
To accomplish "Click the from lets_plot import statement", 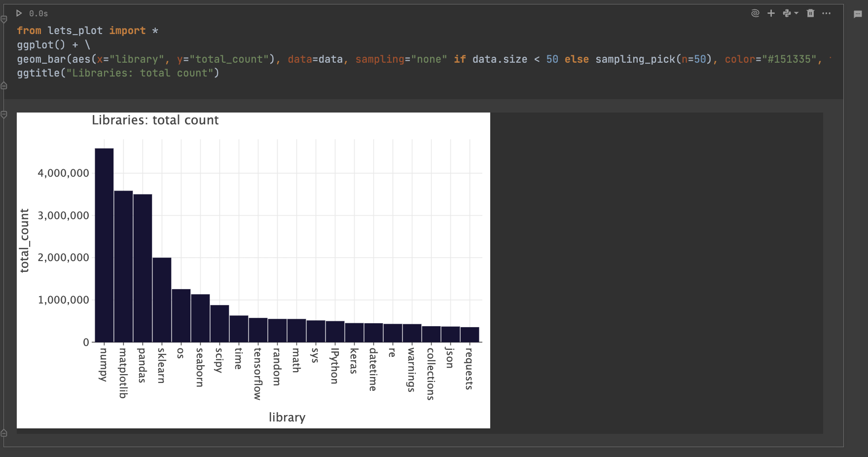I will 86,30.
